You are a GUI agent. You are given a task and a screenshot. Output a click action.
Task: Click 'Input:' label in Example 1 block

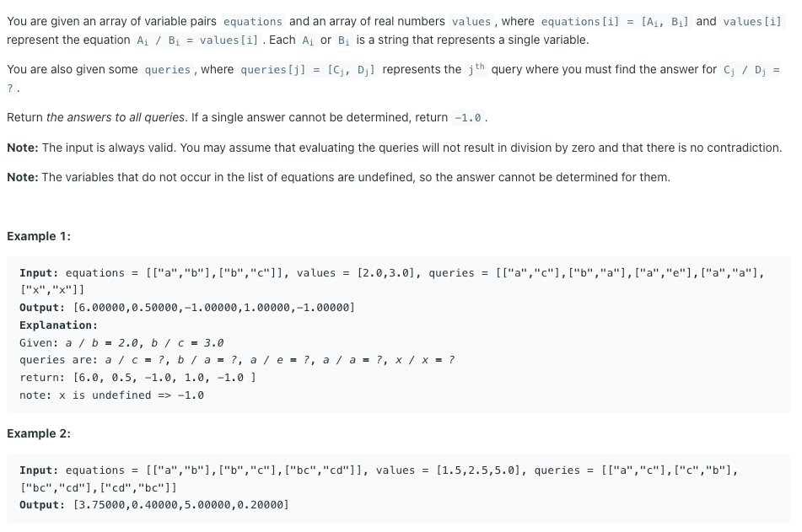39,273
